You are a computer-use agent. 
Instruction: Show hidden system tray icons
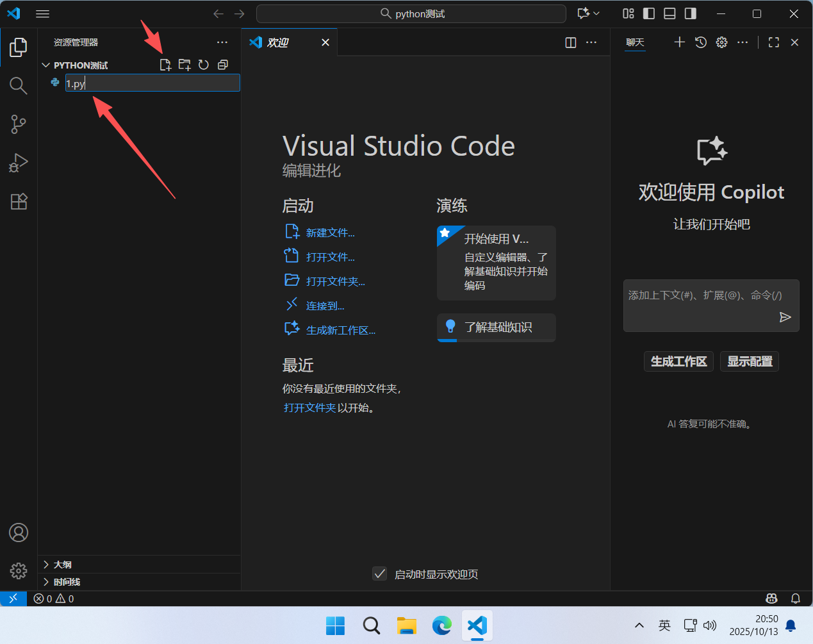click(639, 625)
